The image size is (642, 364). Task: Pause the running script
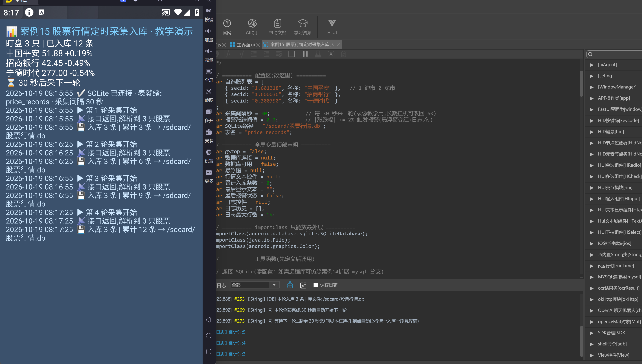(305, 54)
